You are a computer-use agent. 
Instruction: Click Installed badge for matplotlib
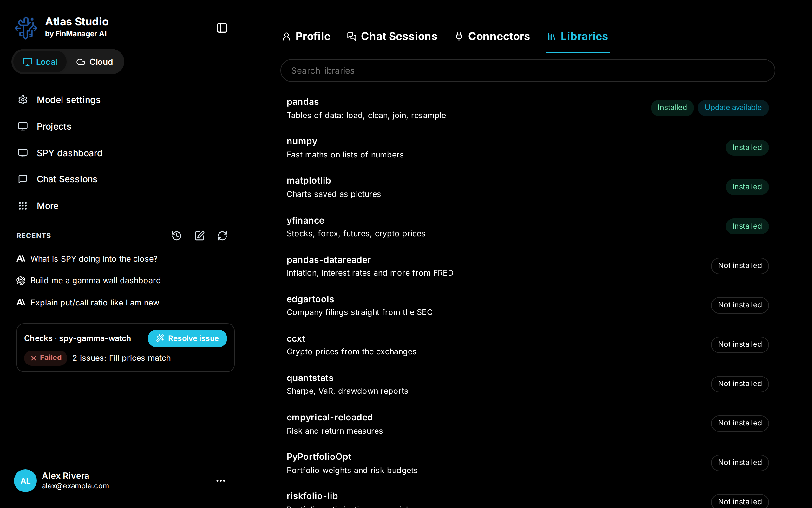pos(747,187)
